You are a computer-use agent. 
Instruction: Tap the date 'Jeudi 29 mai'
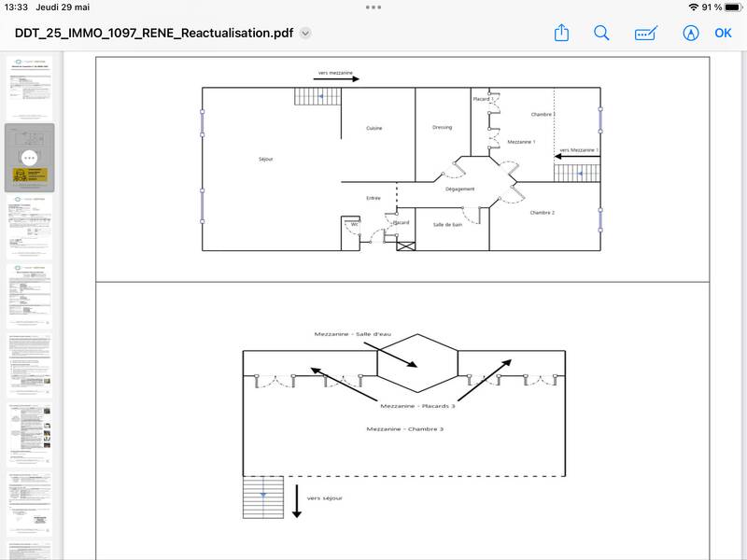(x=63, y=7)
